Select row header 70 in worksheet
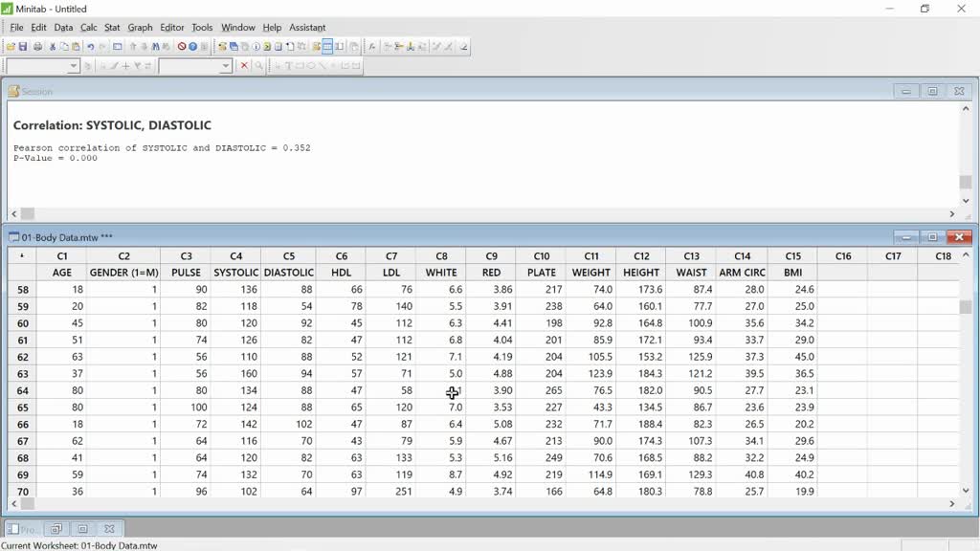This screenshot has height=551, width=980. [x=23, y=491]
